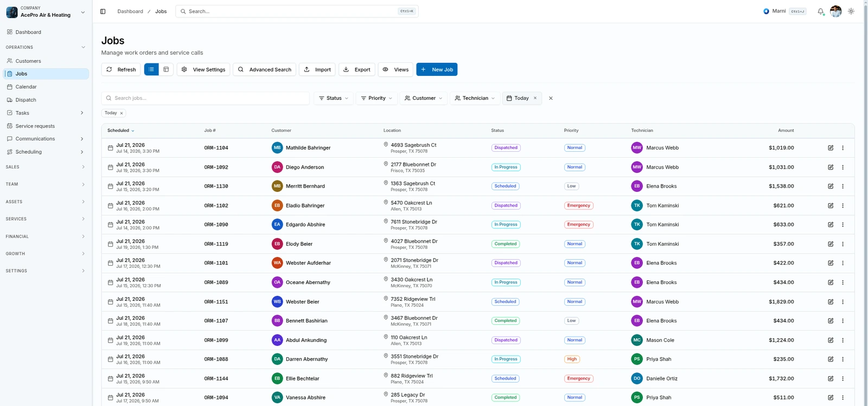Screen dimensions: 868x406
Task: Open more actions for ORM-1092
Action: tap(843, 167)
